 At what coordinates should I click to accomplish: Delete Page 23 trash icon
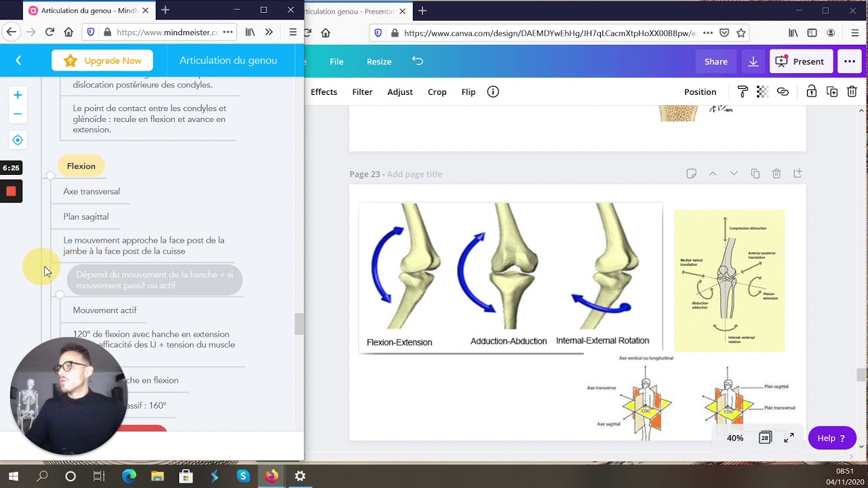tap(776, 174)
